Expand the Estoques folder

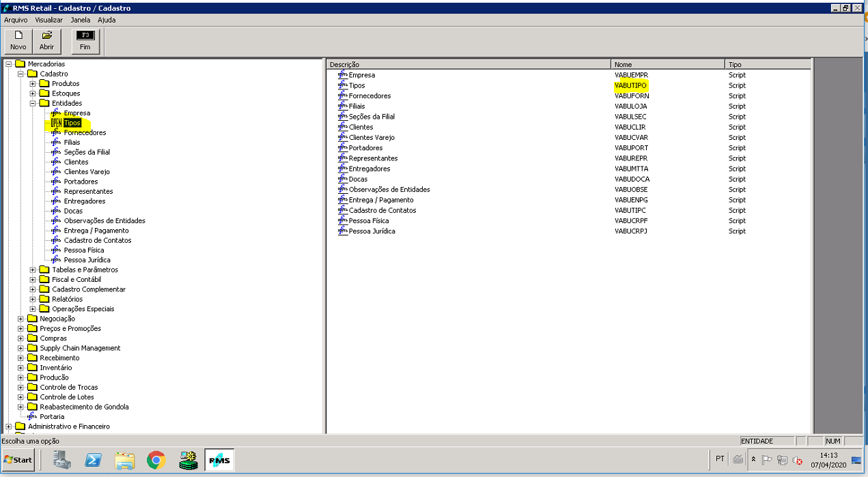pyautogui.click(x=33, y=93)
